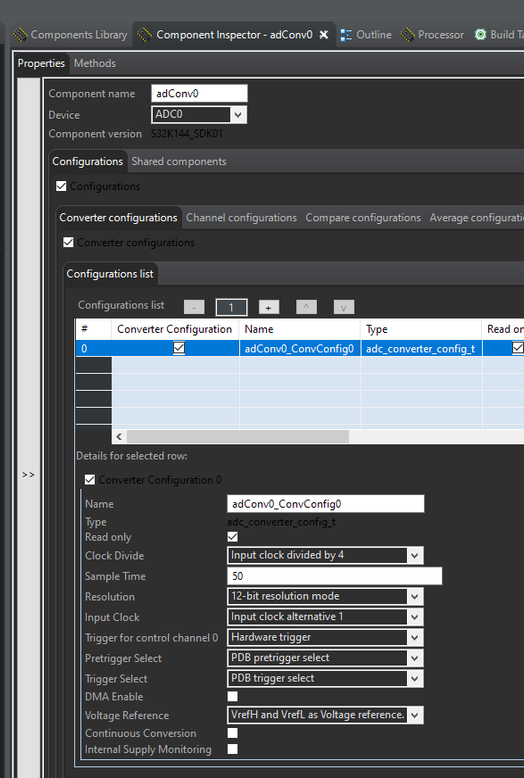
Task: Expand the side panel with >> arrows
Action: coord(28,475)
